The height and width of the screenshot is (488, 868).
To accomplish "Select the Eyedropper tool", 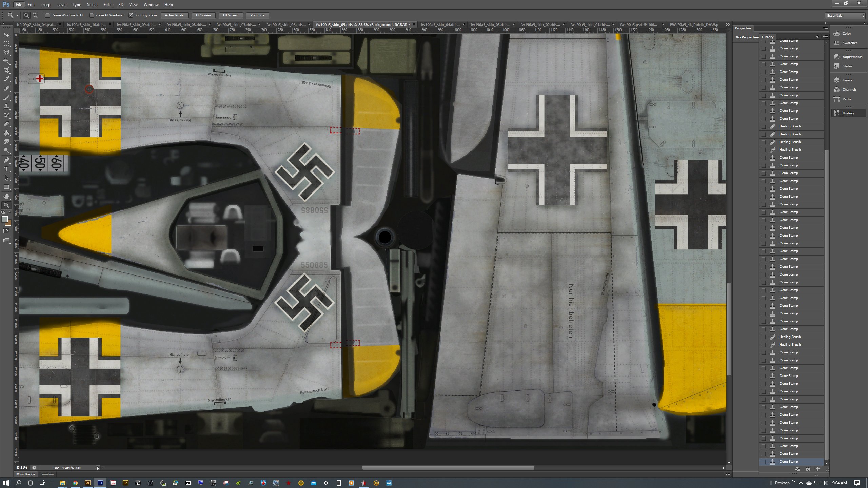I will (x=6, y=79).
